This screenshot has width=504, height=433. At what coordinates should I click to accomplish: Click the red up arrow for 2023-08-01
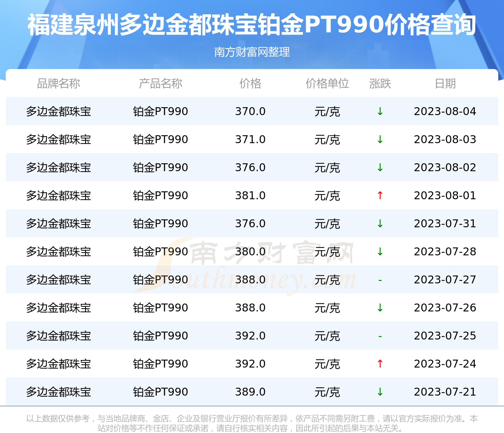pyautogui.click(x=380, y=196)
